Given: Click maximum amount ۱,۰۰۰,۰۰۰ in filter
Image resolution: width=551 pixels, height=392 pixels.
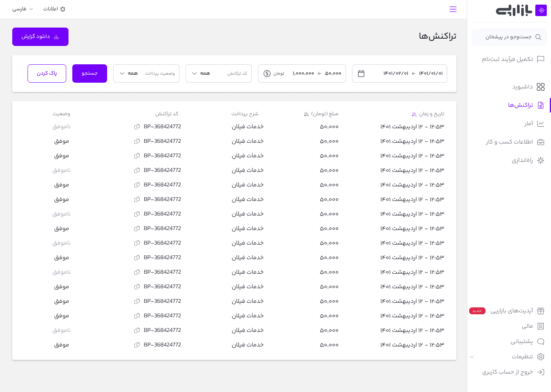Looking at the screenshot, I should point(303,73).
